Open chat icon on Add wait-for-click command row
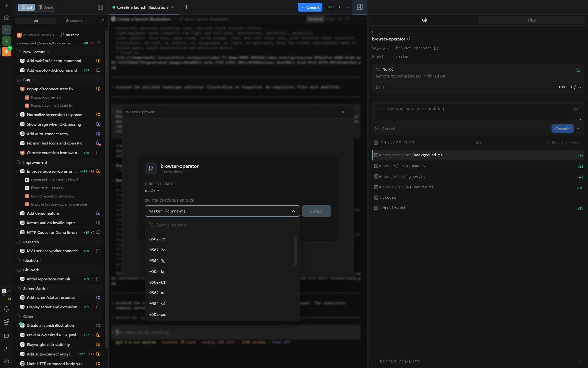Image resolution: width=588 pixels, height=368 pixels. point(98,70)
